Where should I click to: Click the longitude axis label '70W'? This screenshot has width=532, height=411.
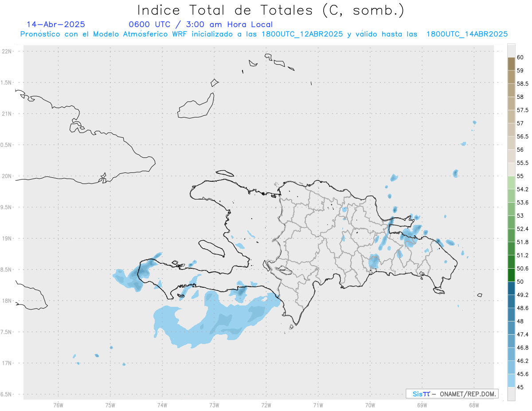[370, 405]
